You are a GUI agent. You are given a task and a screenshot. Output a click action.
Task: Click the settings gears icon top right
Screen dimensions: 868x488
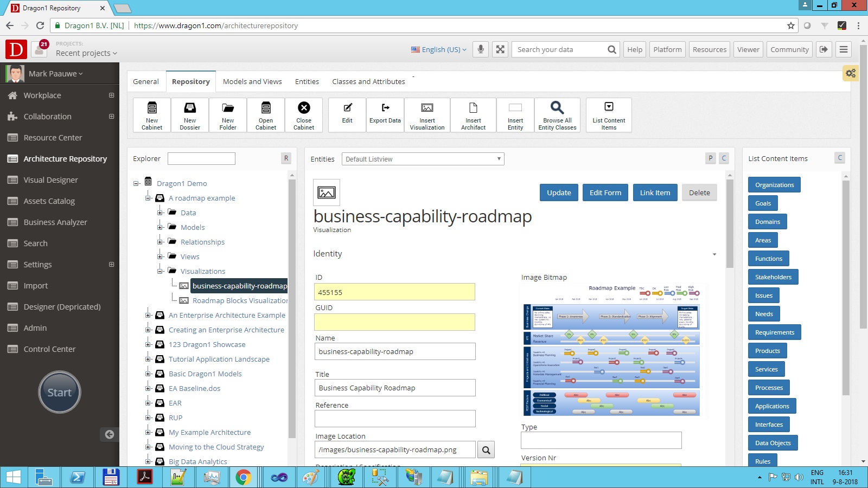[851, 73]
